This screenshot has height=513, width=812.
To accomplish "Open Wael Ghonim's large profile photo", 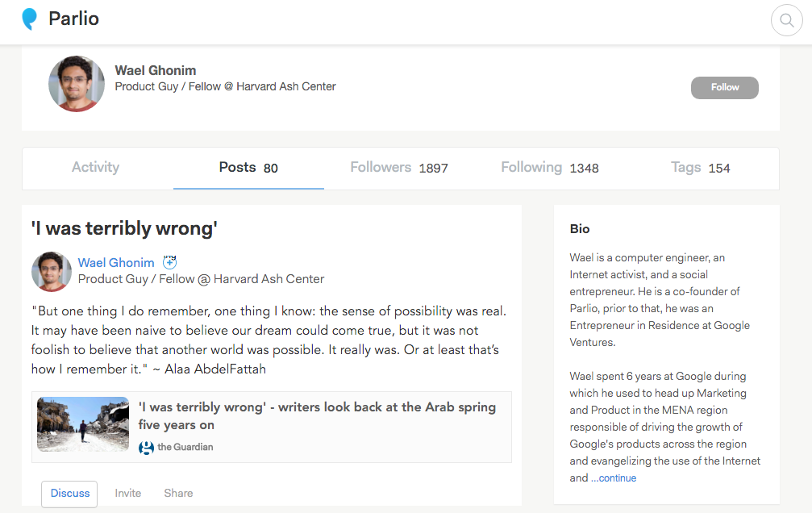I will pos(77,84).
